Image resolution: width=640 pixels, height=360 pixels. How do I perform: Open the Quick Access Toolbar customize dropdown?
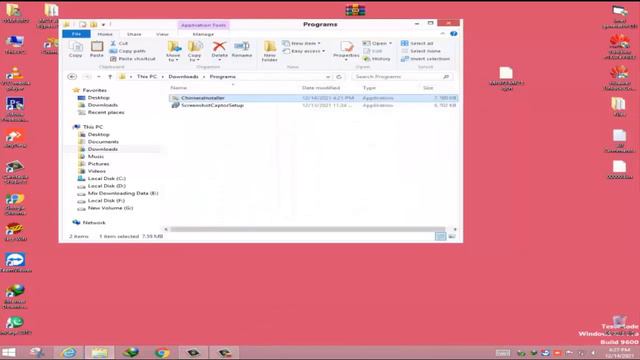click(x=103, y=24)
